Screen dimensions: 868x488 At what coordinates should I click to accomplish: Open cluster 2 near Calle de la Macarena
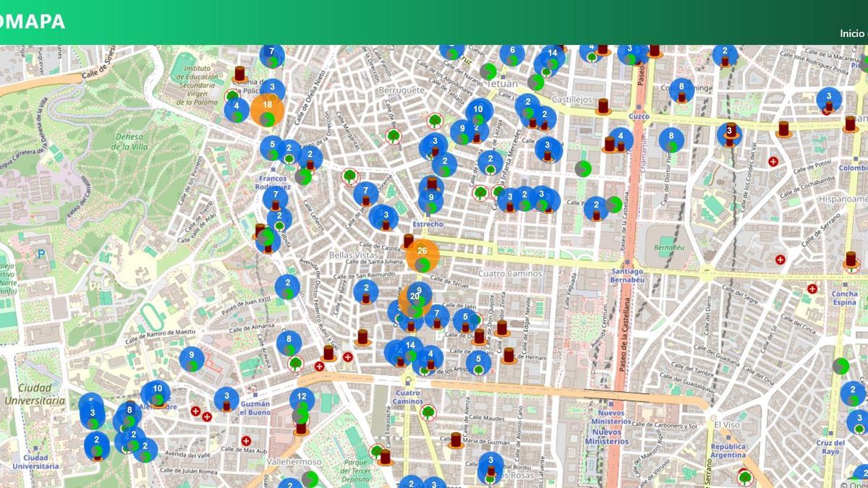pyautogui.click(x=725, y=55)
